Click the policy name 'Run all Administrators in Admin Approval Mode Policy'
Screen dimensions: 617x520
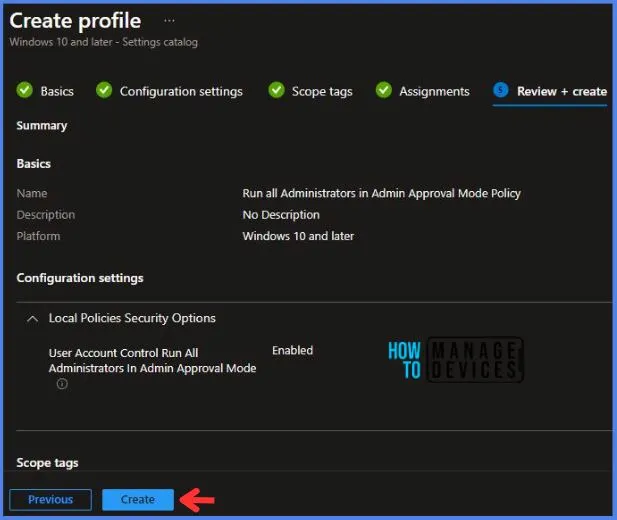tap(381, 193)
